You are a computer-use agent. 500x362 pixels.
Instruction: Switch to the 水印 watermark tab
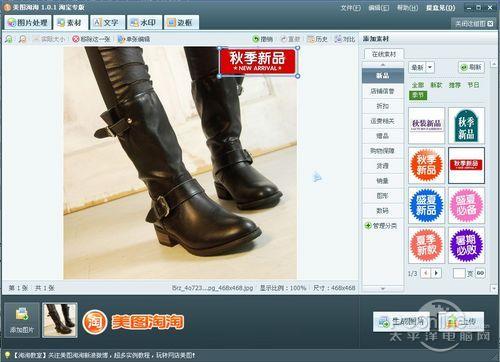(144, 23)
